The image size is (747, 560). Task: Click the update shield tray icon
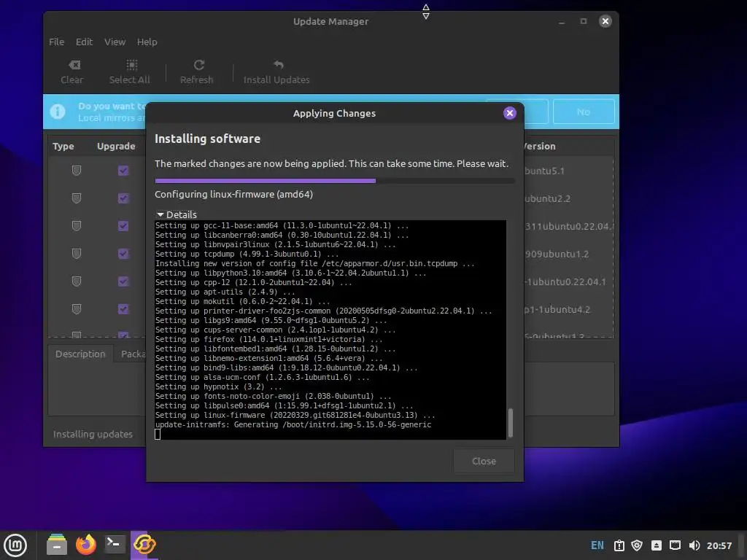(x=637, y=545)
